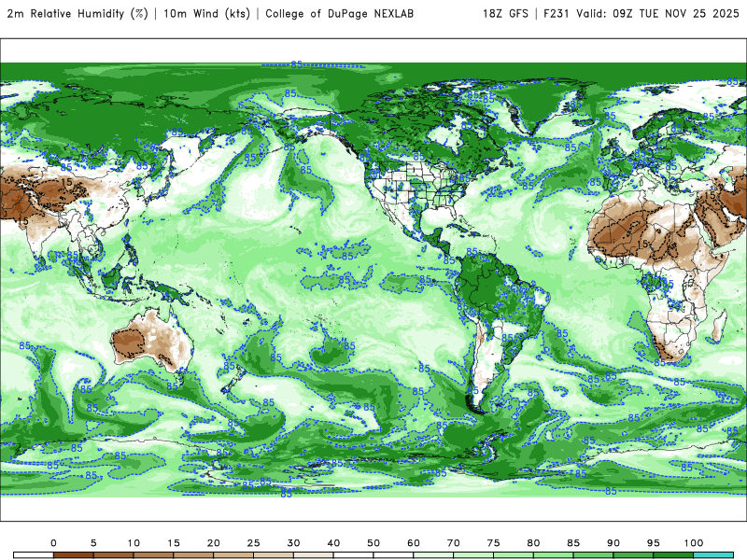Click the legend scale label '100'
Screen dimensions: 747x560
tap(694, 543)
